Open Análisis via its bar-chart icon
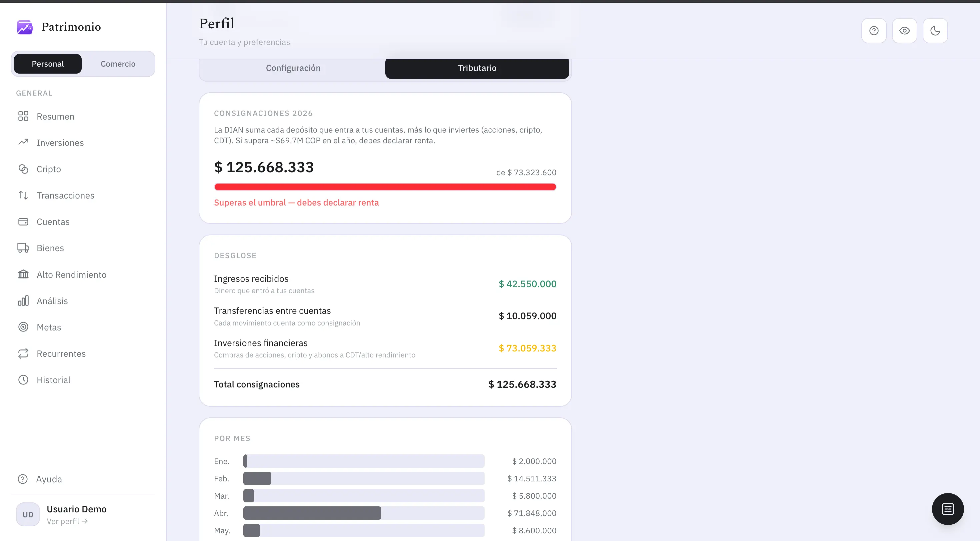Image resolution: width=980 pixels, height=541 pixels. (23, 301)
